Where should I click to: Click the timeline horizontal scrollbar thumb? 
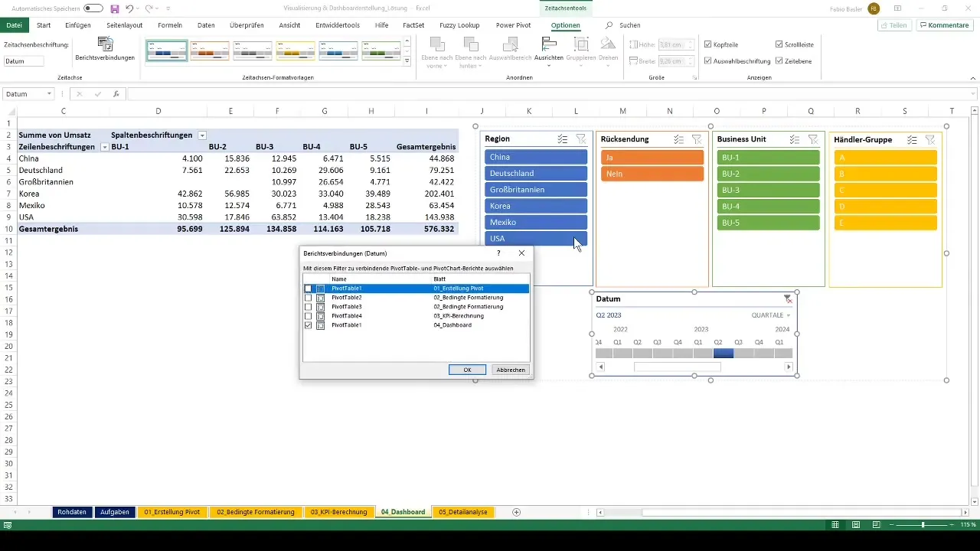tap(678, 367)
